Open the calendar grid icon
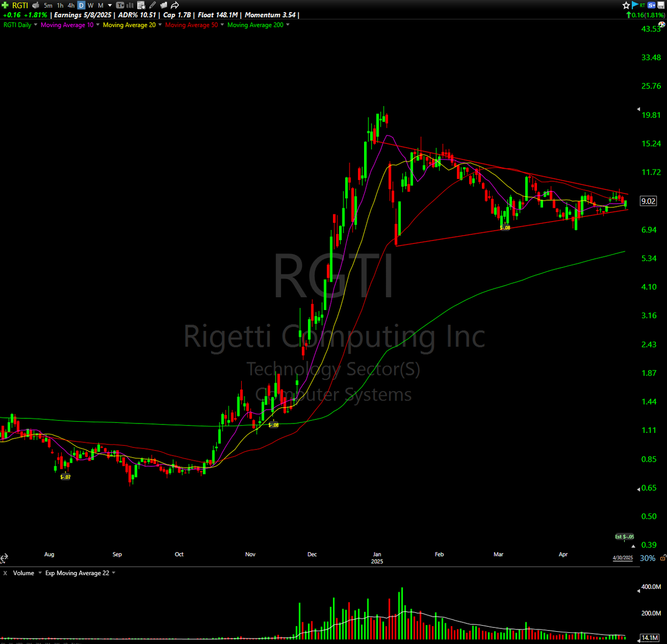Viewport: 667px width, 644px height. [141, 6]
